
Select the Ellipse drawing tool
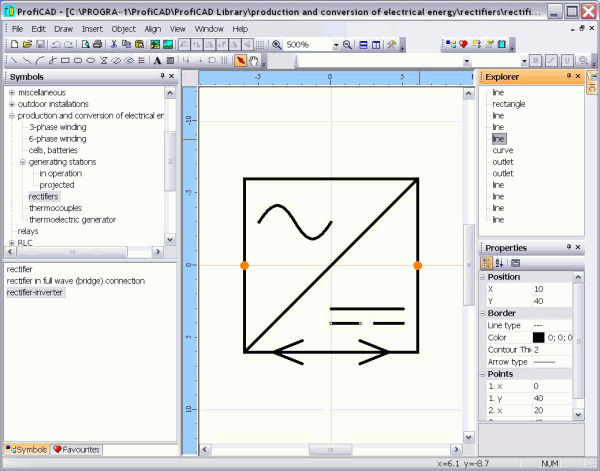click(91, 60)
